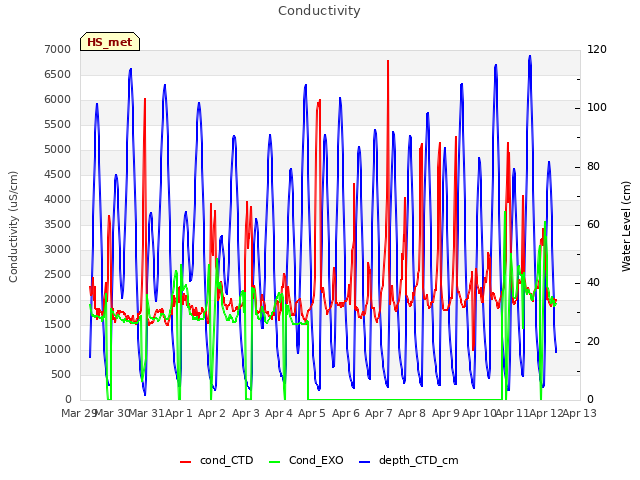Click the Conductivity (uS/cm) axis label
Screen dimensions: 640x480
tap(13, 227)
